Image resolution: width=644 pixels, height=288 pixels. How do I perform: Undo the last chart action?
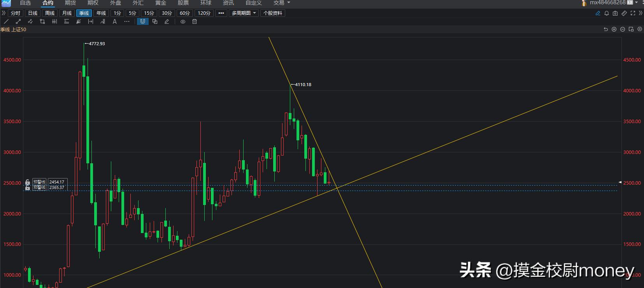point(605,29)
